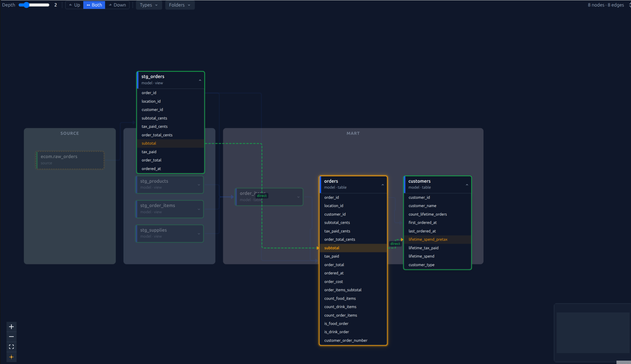Expand the stg_supplies model columns
This screenshot has width=631, height=364.
click(x=198, y=233)
